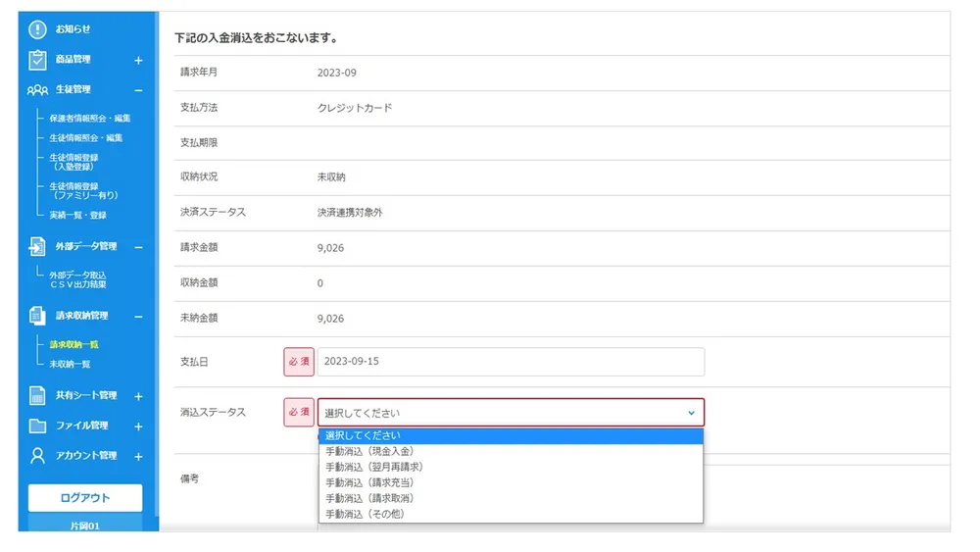The height and width of the screenshot is (552, 980).
Task: Click the ファイル管理 folder icon
Action: tap(37, 427)
